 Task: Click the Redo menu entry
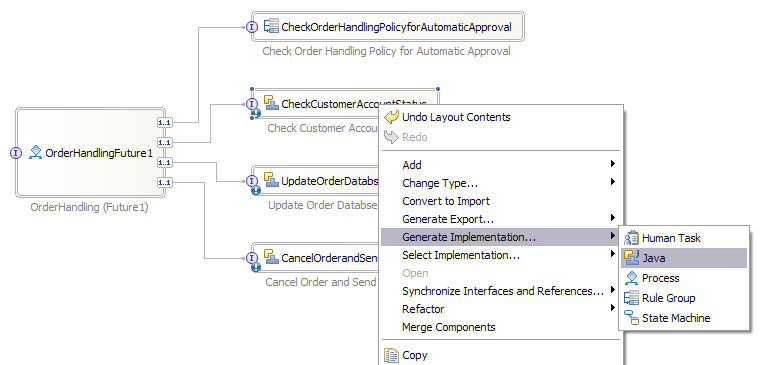500,137
